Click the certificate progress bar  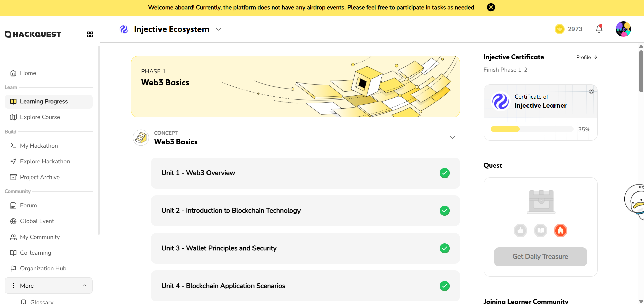(532, 129)
